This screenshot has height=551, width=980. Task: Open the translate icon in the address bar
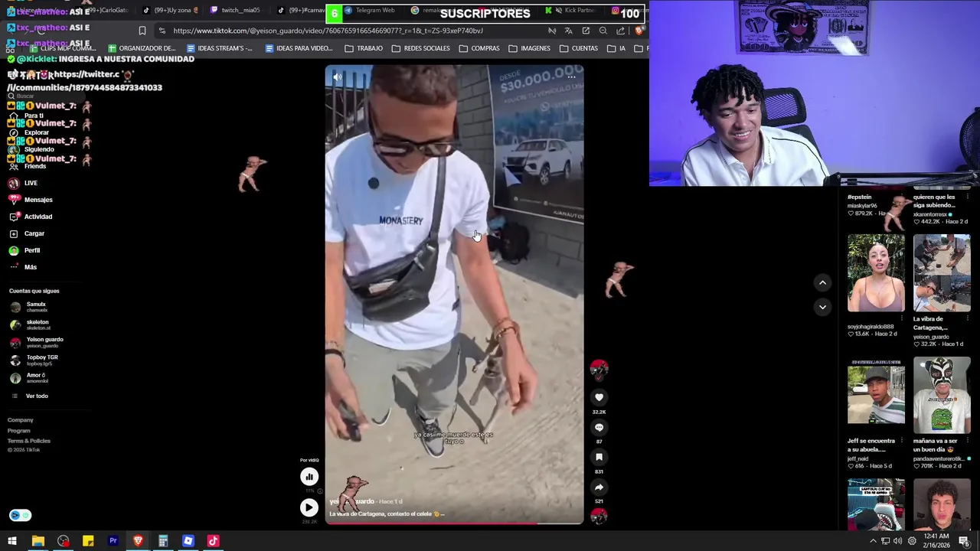tap(568, 31)
